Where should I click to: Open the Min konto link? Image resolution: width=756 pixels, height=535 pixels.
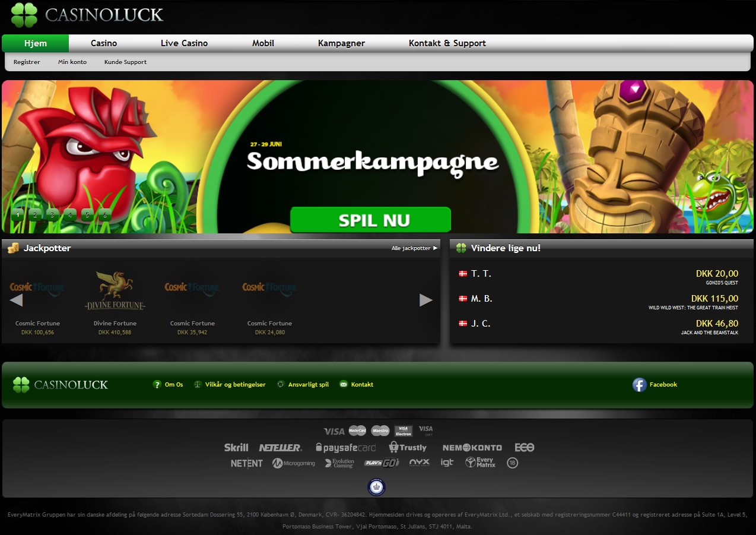(x=72, y=62)
